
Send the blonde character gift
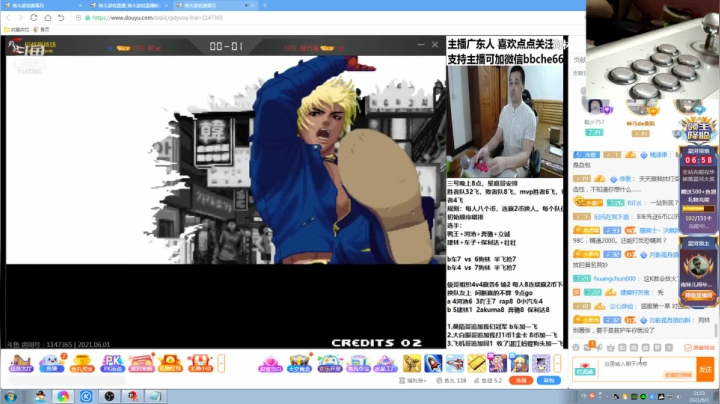pyautogui.click(x=519, y=363)
